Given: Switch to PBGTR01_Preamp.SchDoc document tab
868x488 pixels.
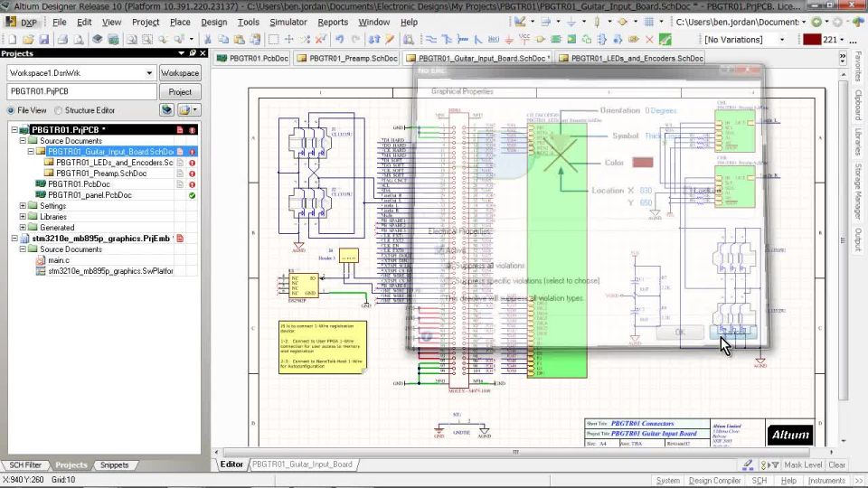Looking at the screenshot, I should point(346,58).
